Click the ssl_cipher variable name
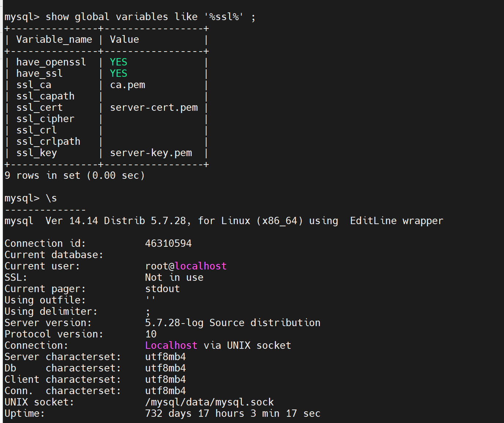 45,119
